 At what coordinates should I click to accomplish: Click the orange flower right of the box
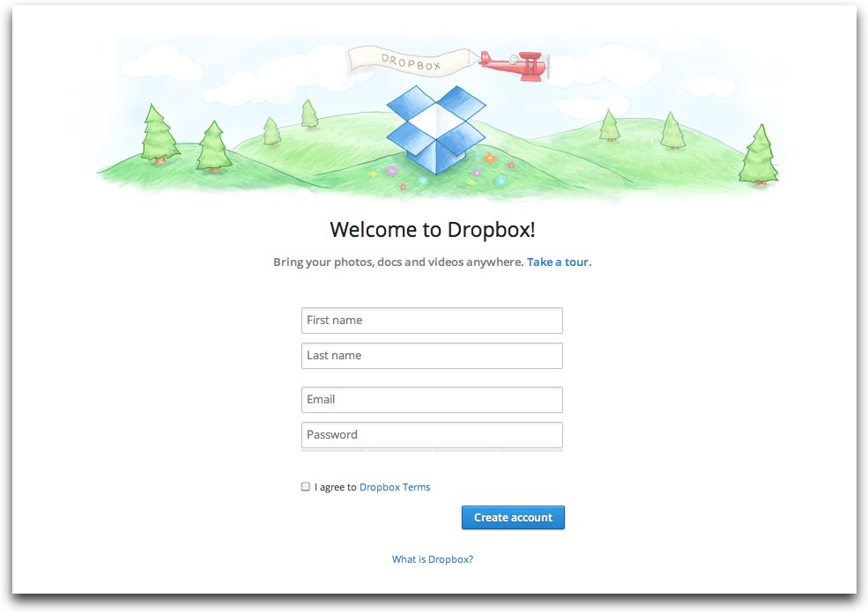(x=490, y=159)
